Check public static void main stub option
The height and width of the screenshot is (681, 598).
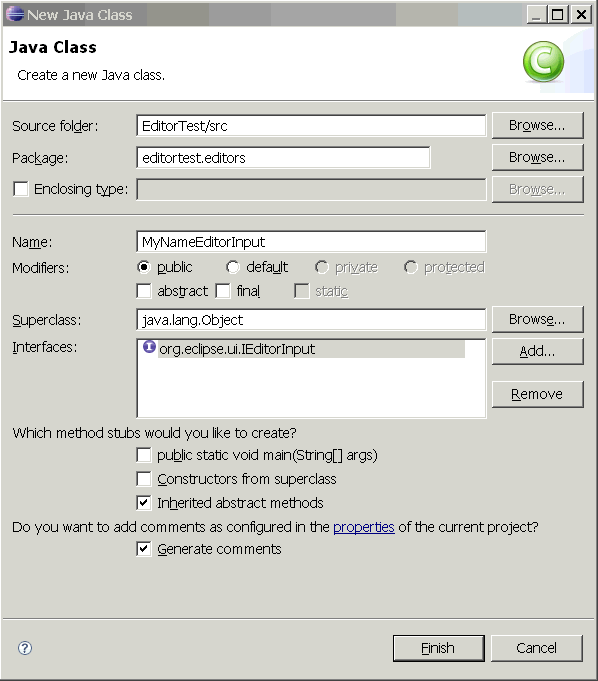(x=144, y=455)
